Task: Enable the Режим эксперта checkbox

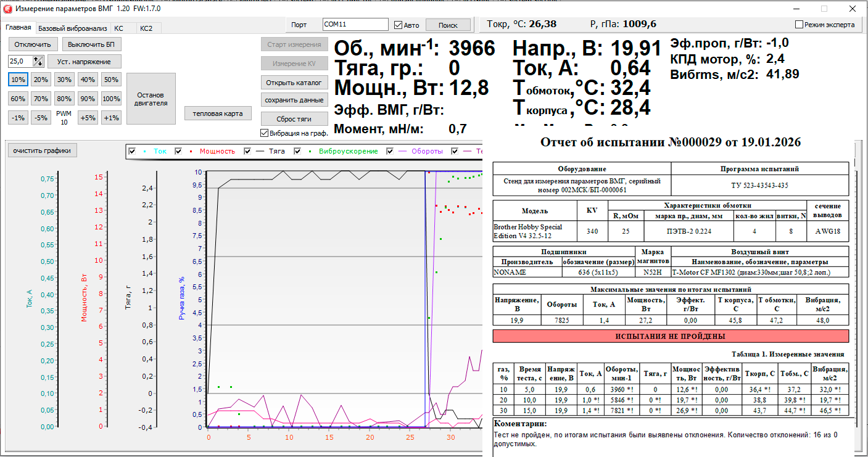Action: [800, 25]
